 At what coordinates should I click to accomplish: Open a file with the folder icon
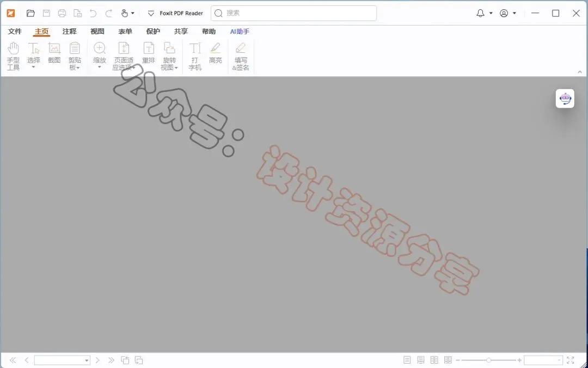[30, 13]
